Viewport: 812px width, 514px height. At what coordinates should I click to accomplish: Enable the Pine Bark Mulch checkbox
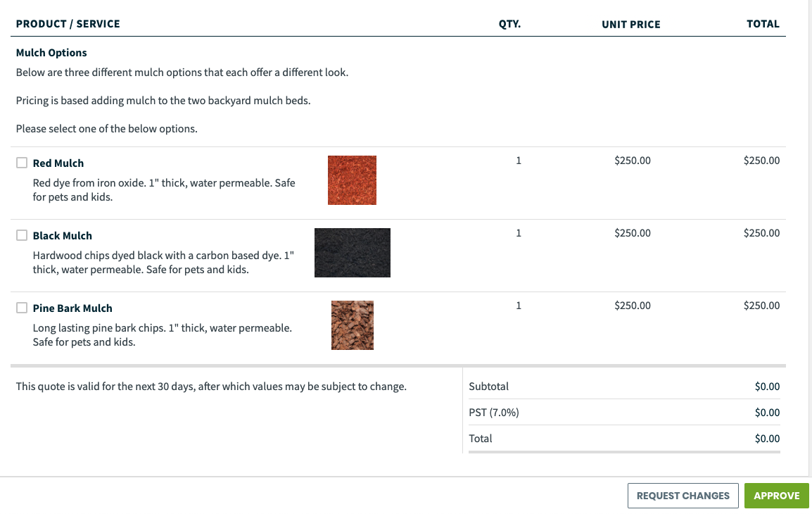pos(21,308)
